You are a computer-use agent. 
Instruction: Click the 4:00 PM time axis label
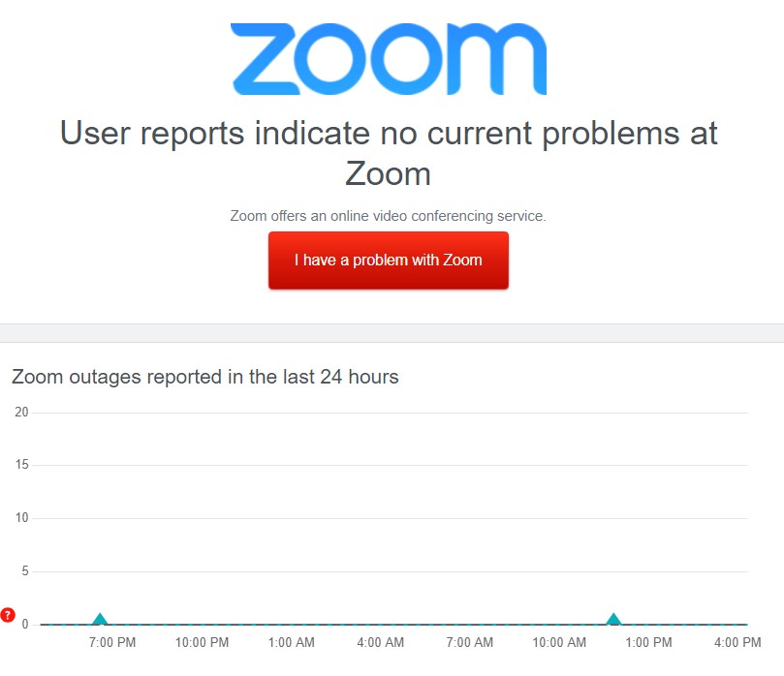click(737, 642)
